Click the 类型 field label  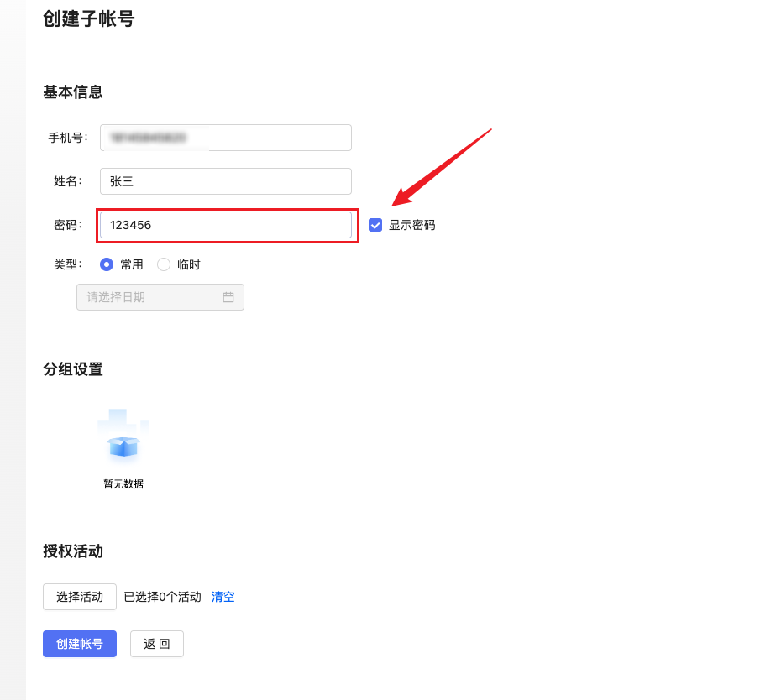(67, 264)
